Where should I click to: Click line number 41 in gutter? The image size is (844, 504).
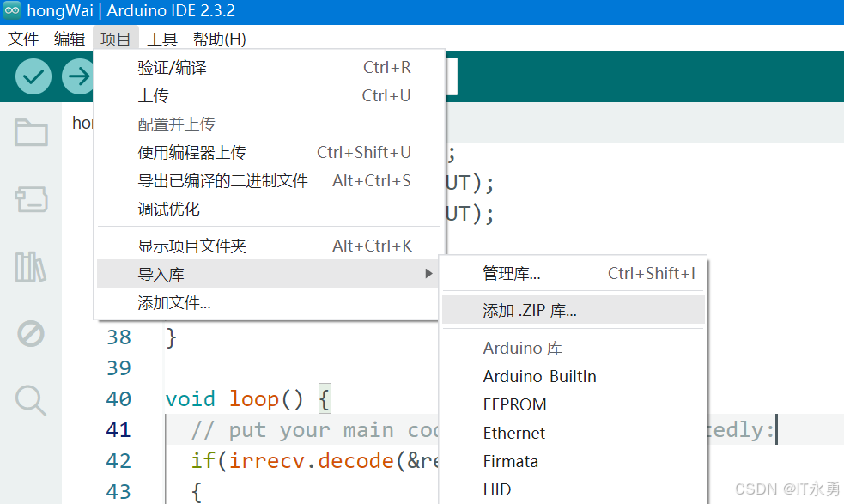point(119,430)
